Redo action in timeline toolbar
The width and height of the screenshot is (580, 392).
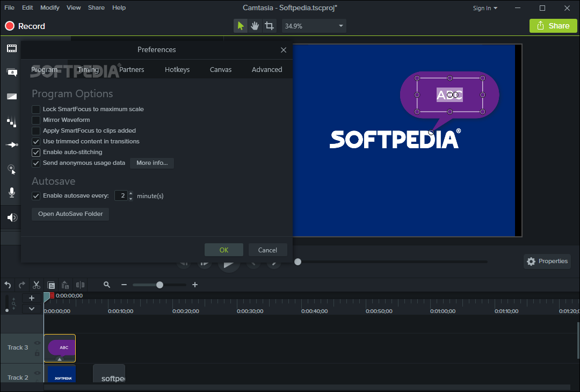pyautogui.click(x=22, y=285)
